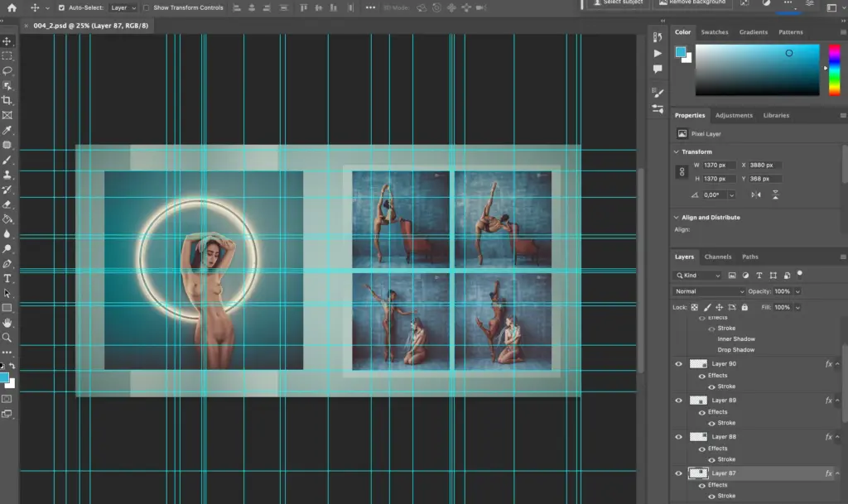Viewport: 848px width, 504px height.
Task: Switch to the Patterns tab
Action: [791, 32]
